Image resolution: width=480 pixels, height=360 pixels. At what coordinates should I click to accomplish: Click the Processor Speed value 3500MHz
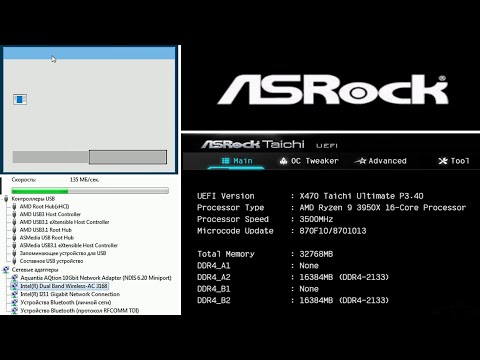point(316,219)
